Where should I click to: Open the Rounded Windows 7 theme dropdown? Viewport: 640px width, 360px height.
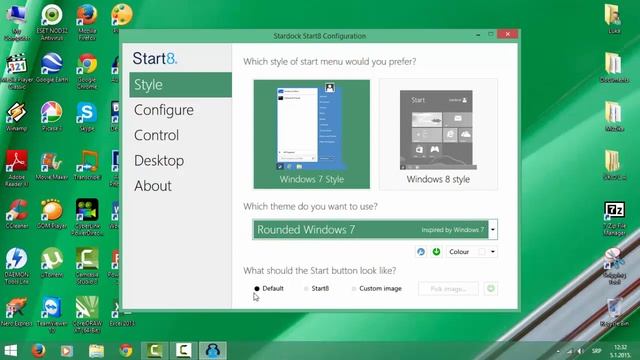pyautogui.click(x=493, y=229)
